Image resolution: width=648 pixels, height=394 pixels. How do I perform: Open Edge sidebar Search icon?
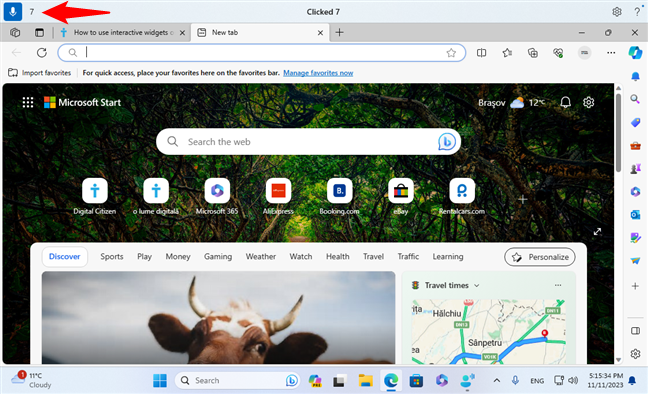[635, 99]
